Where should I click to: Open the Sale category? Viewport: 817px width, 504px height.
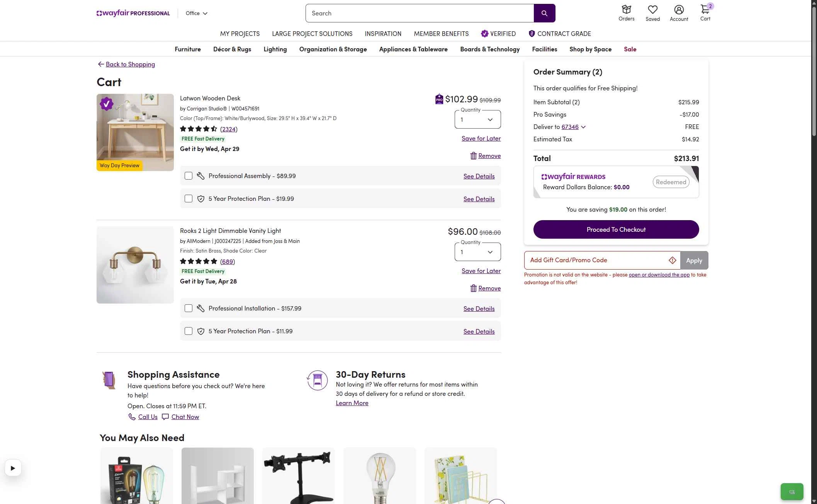click(630, 49)
